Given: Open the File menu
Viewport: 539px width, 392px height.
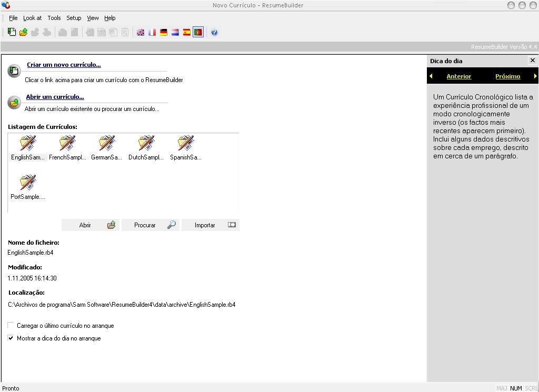Looking at the screenshot, I should [x=13, y=17].
